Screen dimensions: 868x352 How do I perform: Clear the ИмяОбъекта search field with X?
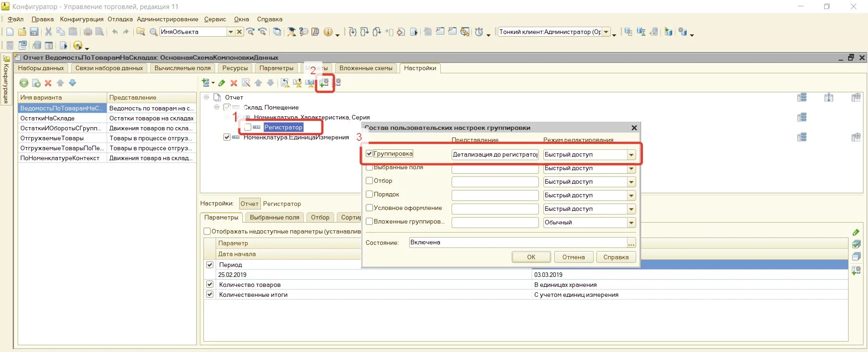(239, 32)
